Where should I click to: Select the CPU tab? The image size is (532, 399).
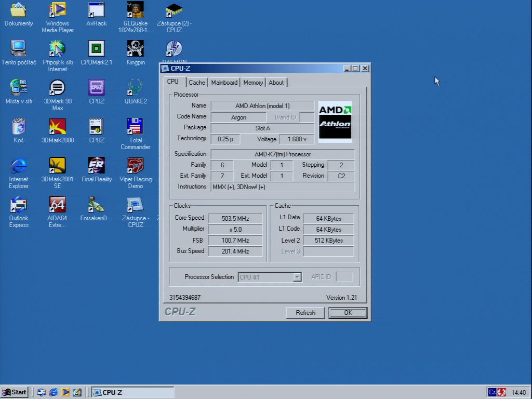click(172, 82)
